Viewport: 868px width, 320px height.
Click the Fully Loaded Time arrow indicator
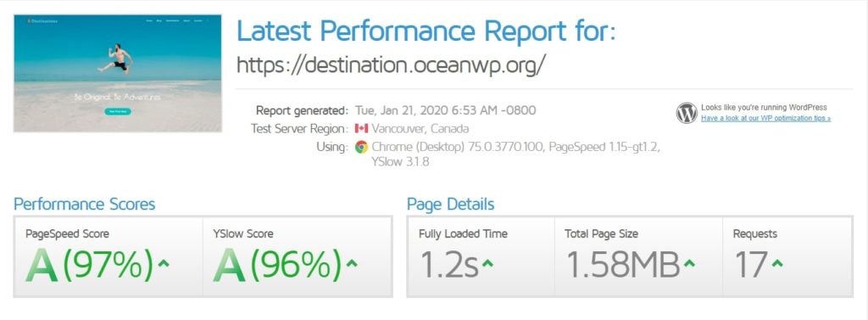pos(487,263)
